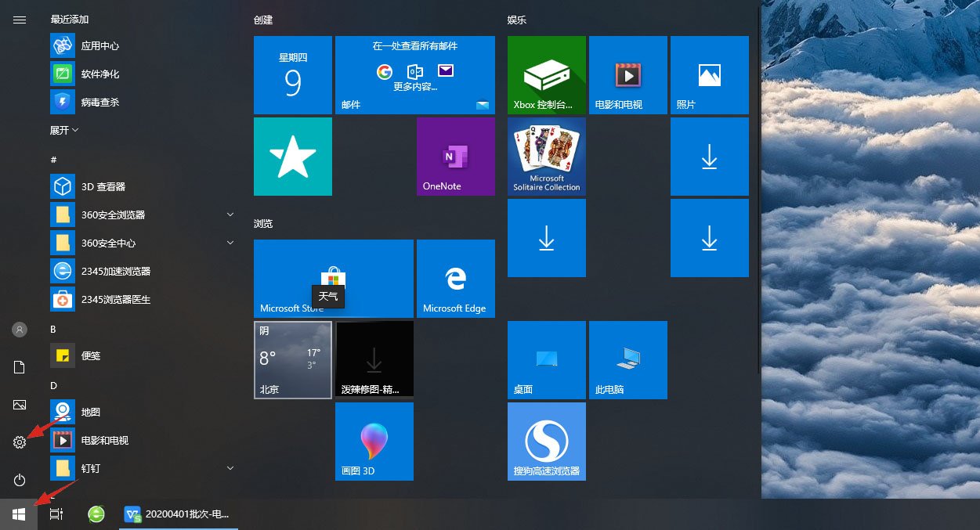Click the Windows Start button

(19, 514)
